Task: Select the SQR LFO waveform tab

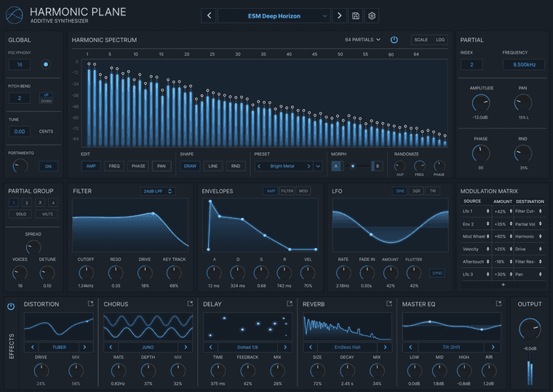Action: (416, 191)
